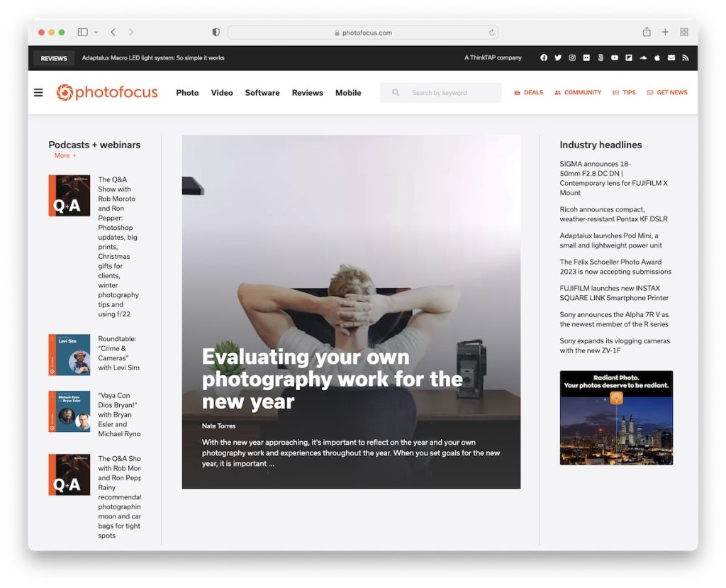Click the Flipboard icon in the top bar
726x588 pixels.
pyautogui.click(x=629, y=58)
